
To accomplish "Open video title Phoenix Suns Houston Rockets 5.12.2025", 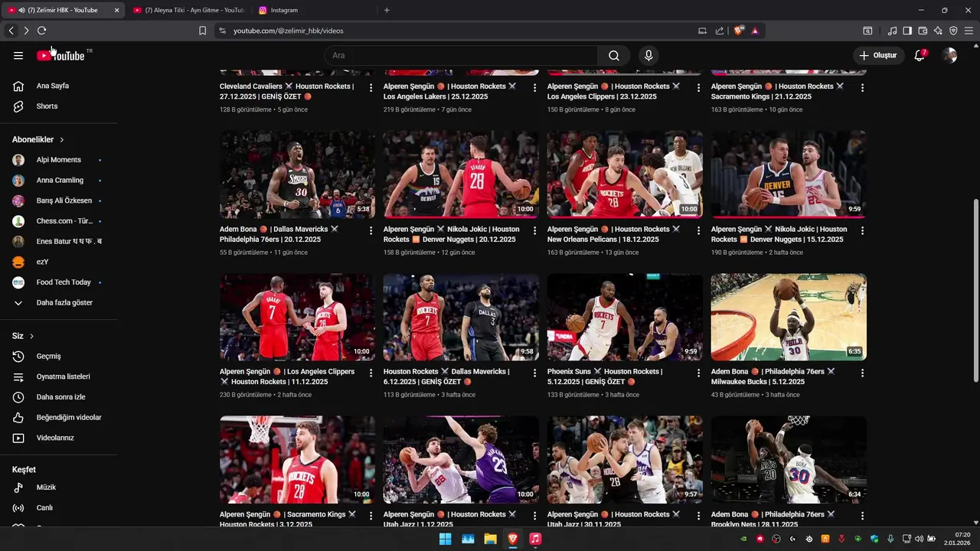I will (x=605, y=377).
